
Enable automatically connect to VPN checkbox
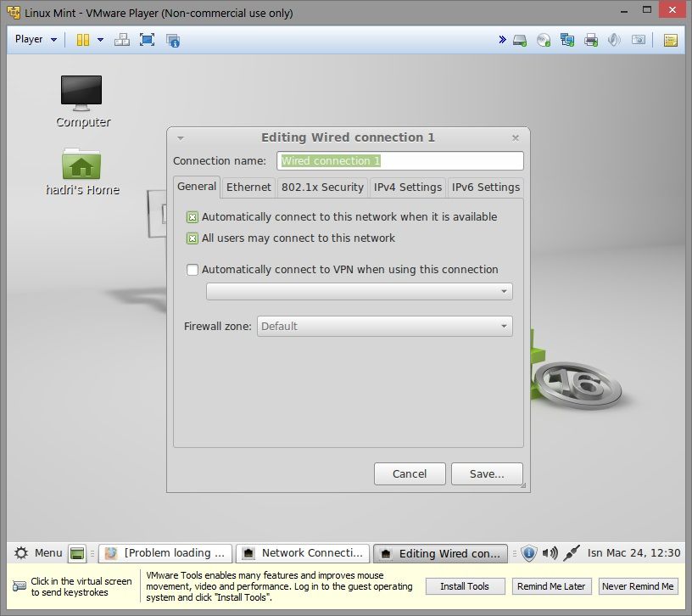192,269
